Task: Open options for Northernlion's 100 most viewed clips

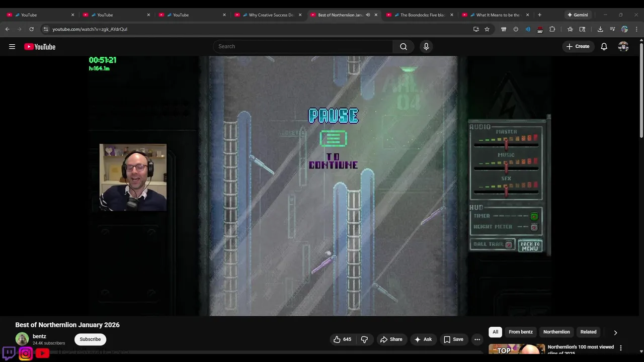Action: coord(620,348)
